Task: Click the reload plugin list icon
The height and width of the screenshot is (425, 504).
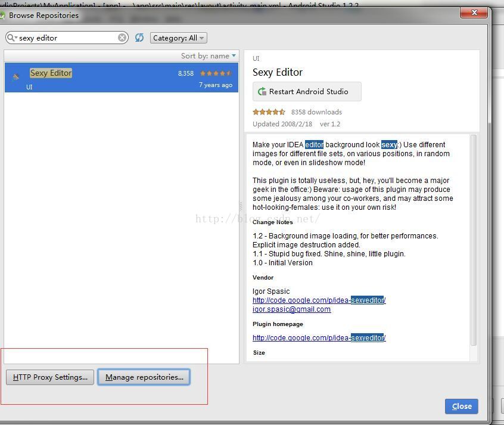Action: (x=139, y=38)
